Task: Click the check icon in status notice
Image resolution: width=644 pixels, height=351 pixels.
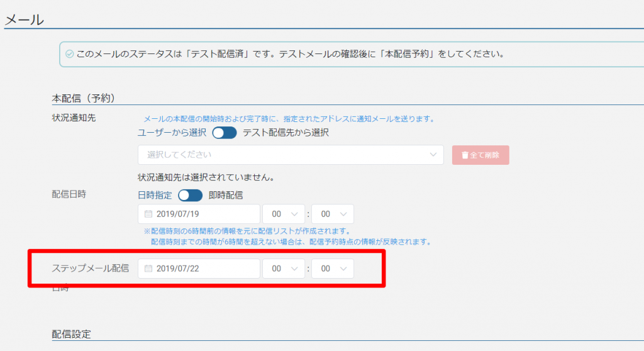Action: (69, 54)
